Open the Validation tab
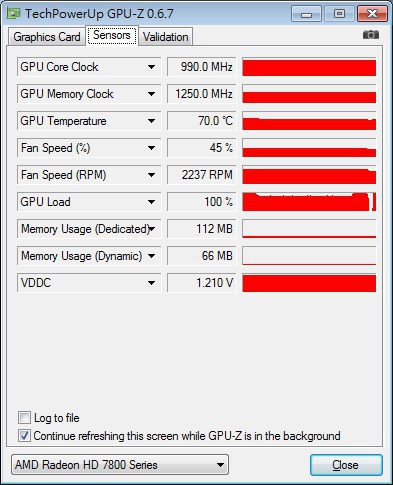 click(x=166, y=37)
